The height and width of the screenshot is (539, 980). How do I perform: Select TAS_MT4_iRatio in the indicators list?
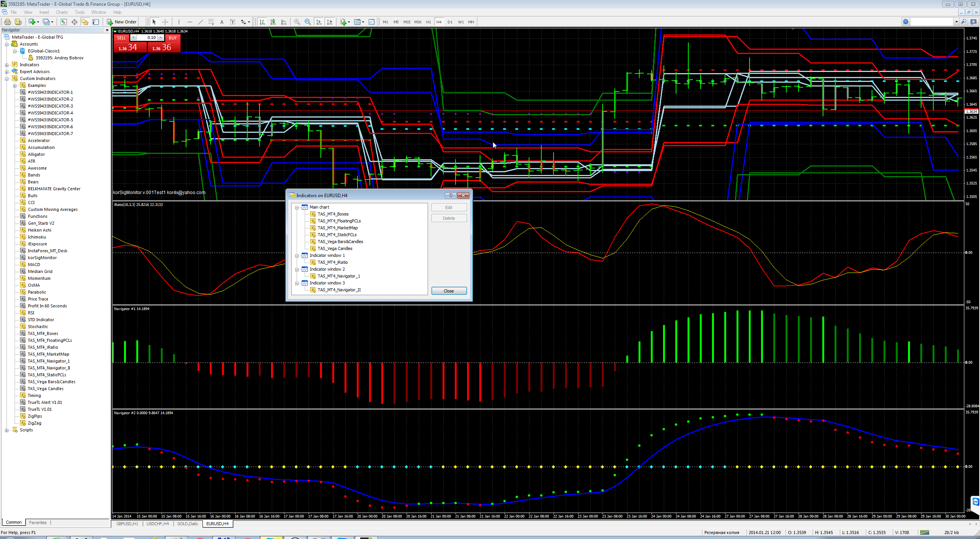pyautogui.click(x=332, y=262)
